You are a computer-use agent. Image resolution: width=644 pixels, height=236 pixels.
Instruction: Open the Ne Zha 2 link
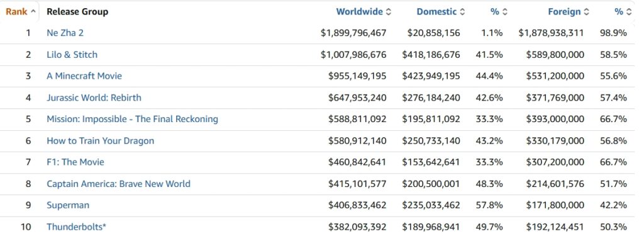pos(65,33)
